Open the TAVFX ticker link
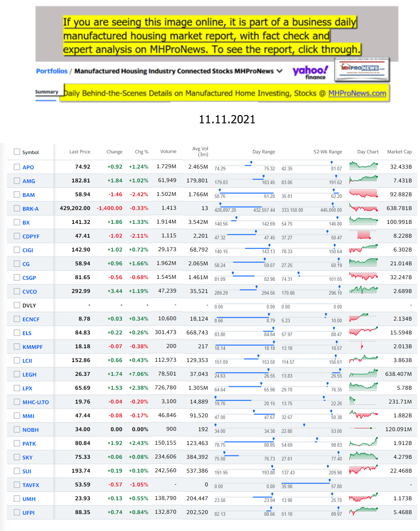Viewport: 420px width, 531px height. click(x=31, y=485)
